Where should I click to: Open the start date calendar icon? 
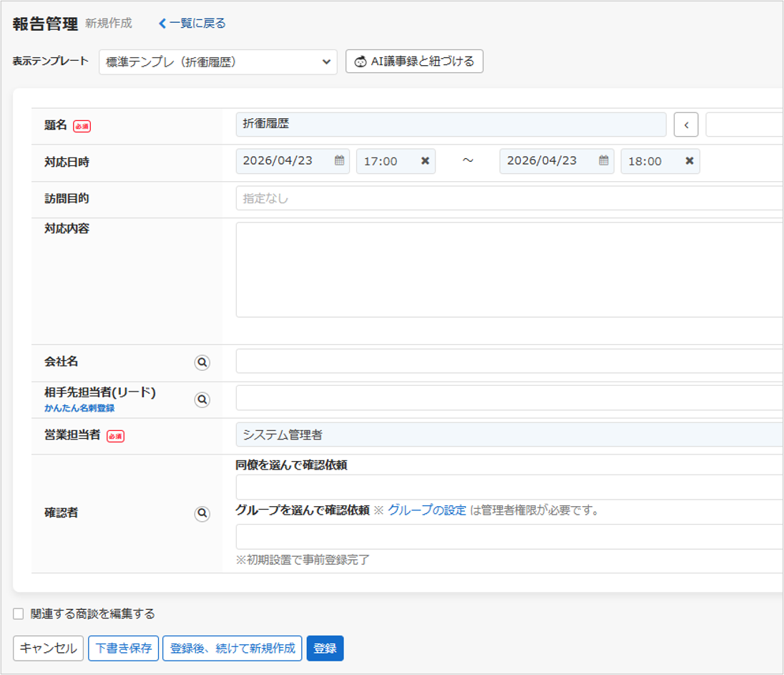point(339,161)
